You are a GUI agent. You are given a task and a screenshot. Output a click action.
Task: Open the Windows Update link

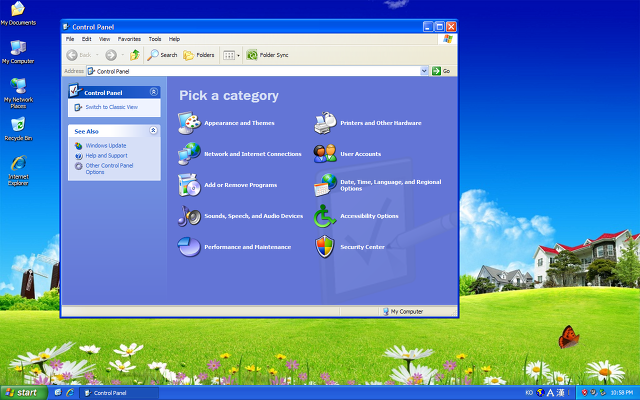click(x=106, y=146)
